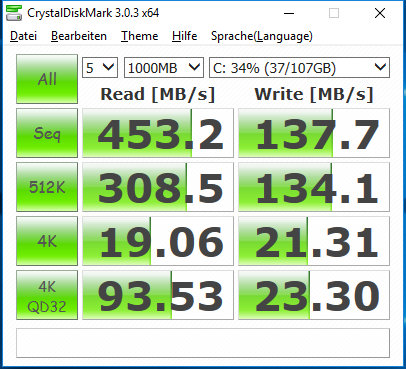Open the Datei menu
Screen dimensions: 406x369
[23, 36]
